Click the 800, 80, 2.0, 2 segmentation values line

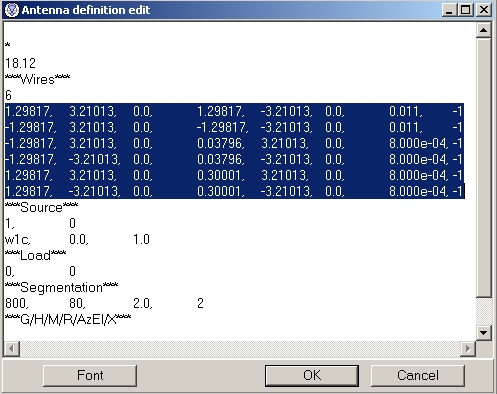point(104,303)
